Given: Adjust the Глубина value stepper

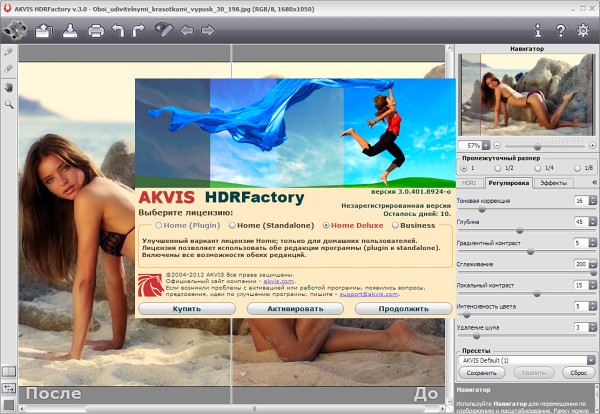Looking at the screenshot, I should tap(592, 222).
